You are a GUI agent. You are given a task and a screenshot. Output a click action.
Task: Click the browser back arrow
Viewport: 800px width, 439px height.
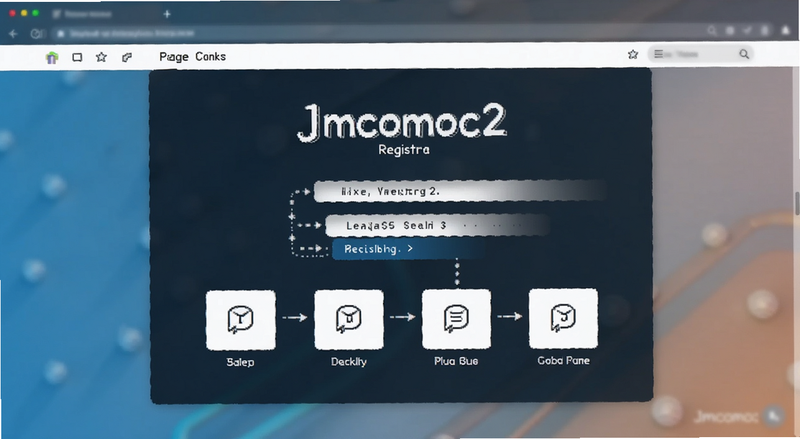[x=14, y=34]
